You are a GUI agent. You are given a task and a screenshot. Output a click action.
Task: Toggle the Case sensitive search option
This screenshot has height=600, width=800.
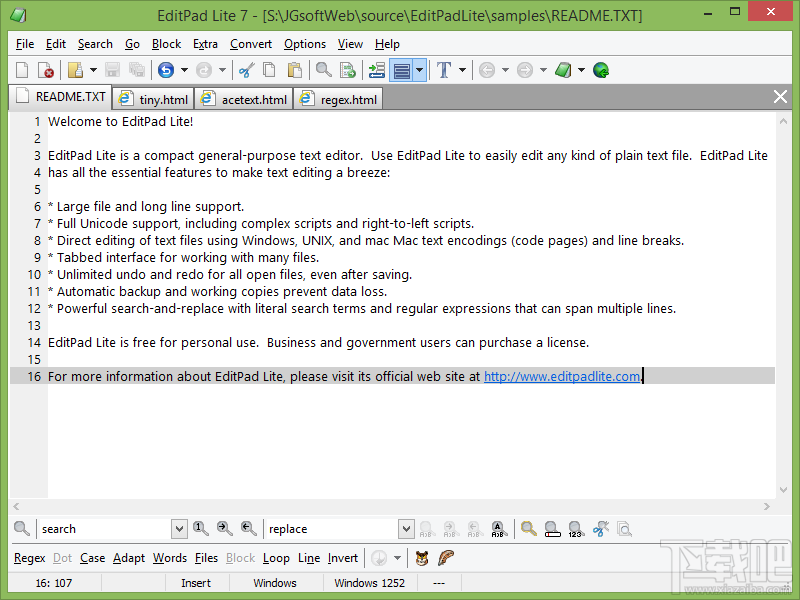coord(92,558)
